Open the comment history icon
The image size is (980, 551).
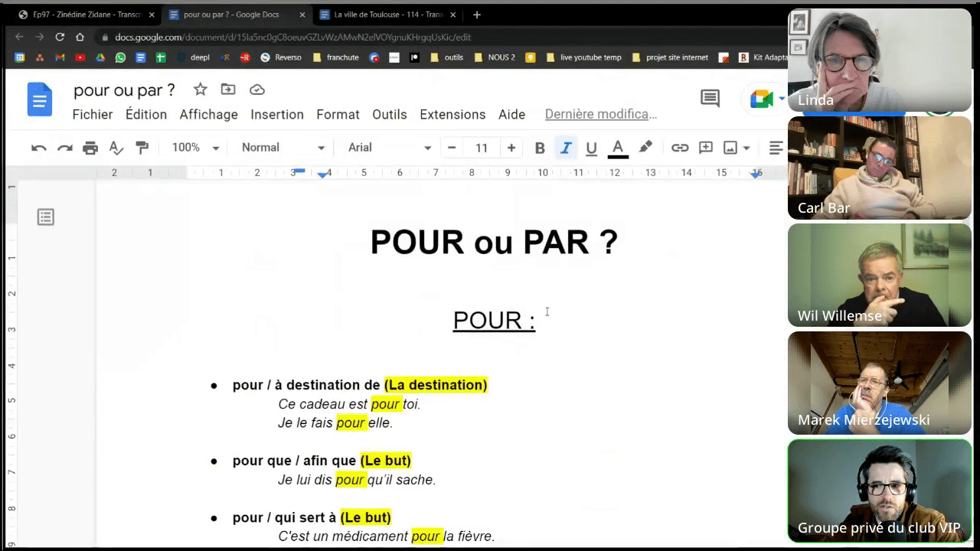pyautogui.click(x=710, y=98)
